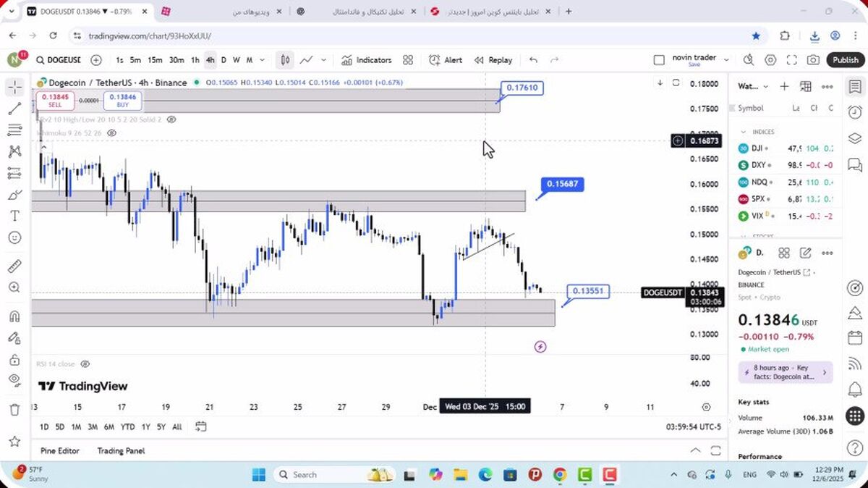
Task: Open favorites star in left toolbar
Action: coord(14,441)
